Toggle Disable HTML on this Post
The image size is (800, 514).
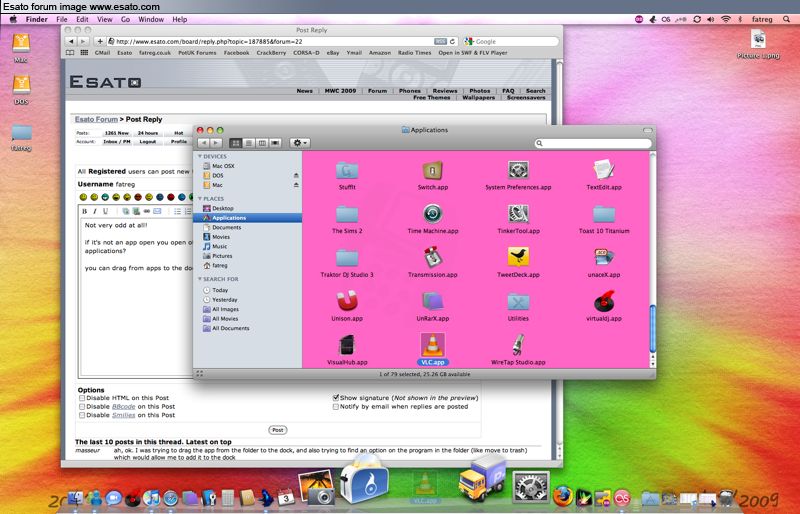tap(82, 398)
